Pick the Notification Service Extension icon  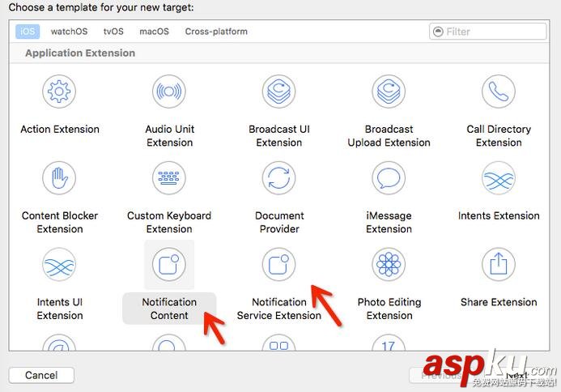278,265
